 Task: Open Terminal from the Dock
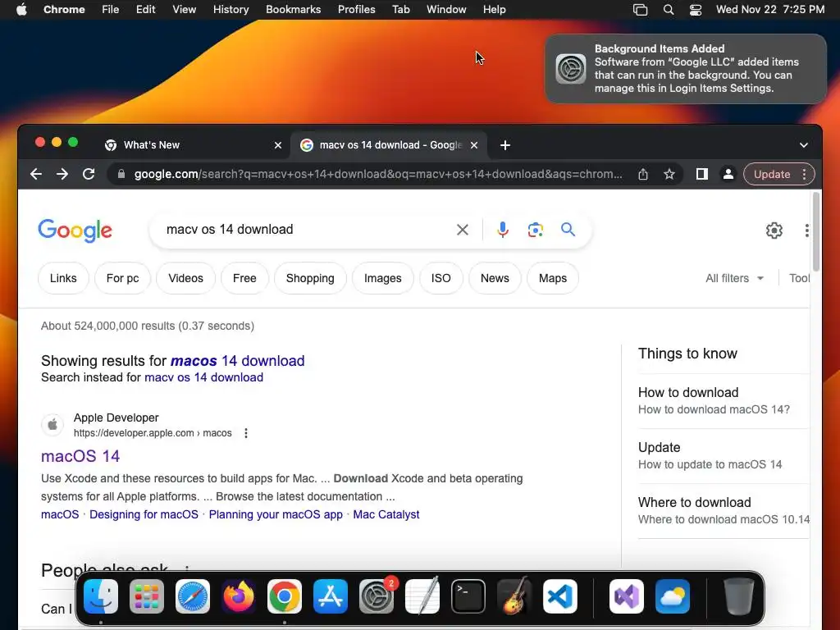468,596
